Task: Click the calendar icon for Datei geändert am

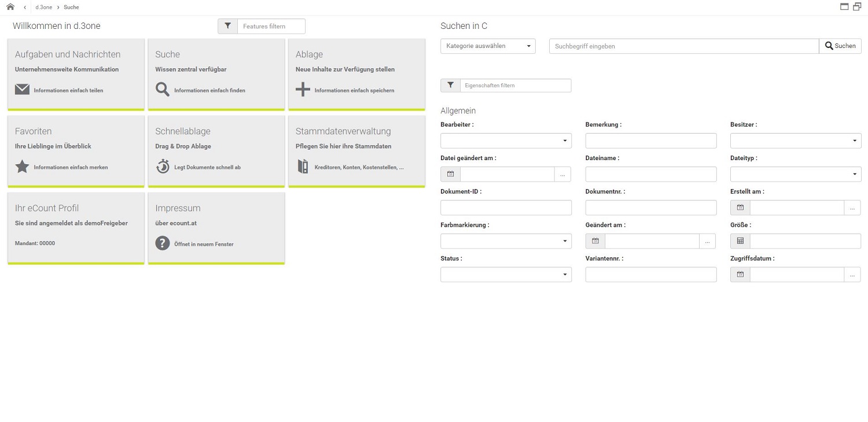Action: pos(450,174)
